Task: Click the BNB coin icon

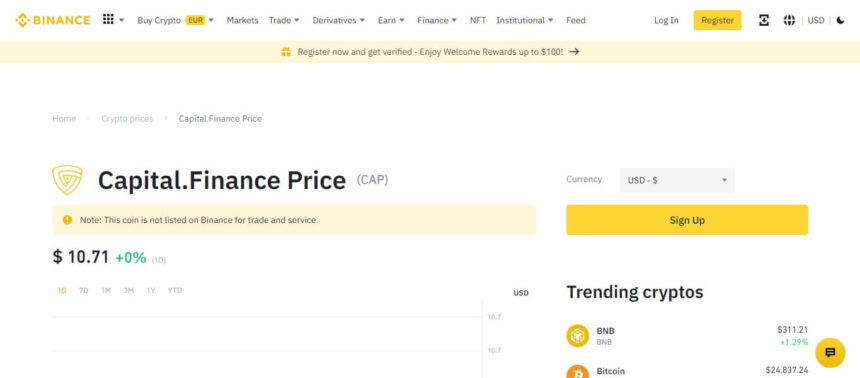Action: pos(578,336)
